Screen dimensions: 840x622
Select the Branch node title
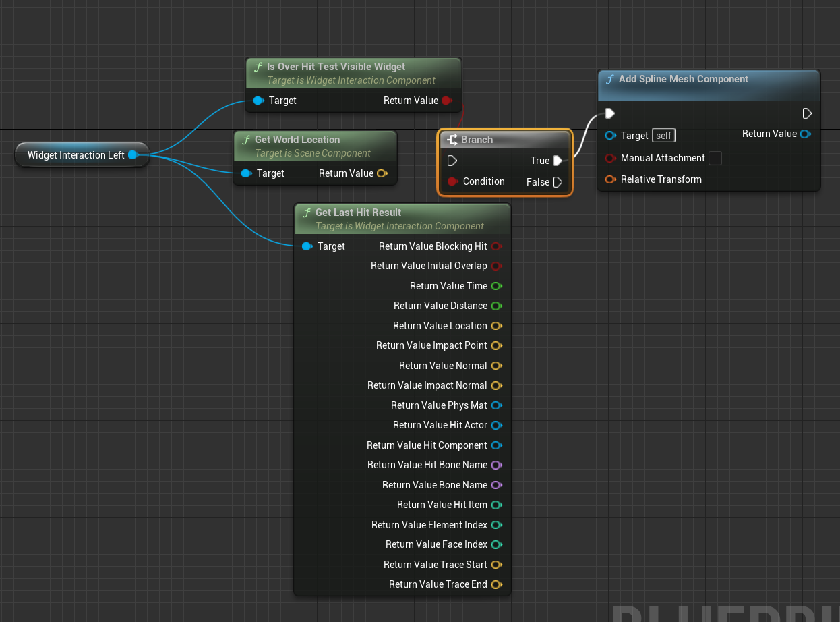pyautogui.click(x=477, y=140)
